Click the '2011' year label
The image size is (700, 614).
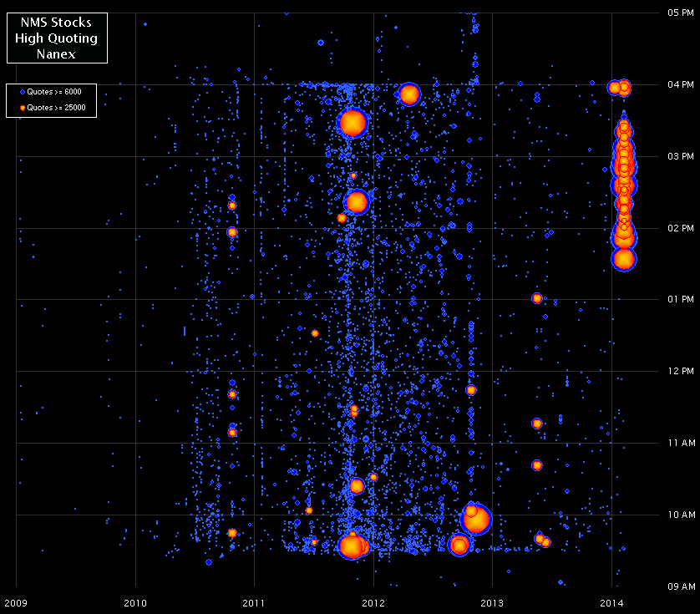click(254, 603)
